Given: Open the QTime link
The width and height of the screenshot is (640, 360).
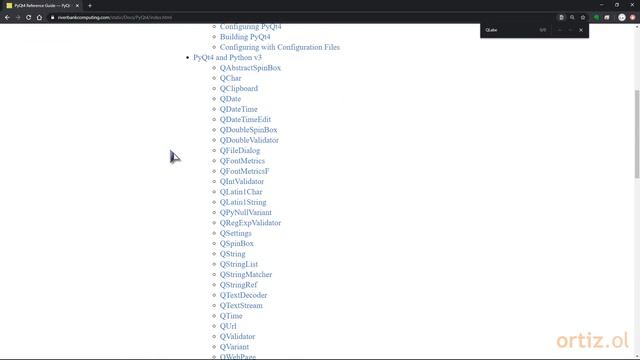Looking at the screenshot, I should click(x=231, y=316).
